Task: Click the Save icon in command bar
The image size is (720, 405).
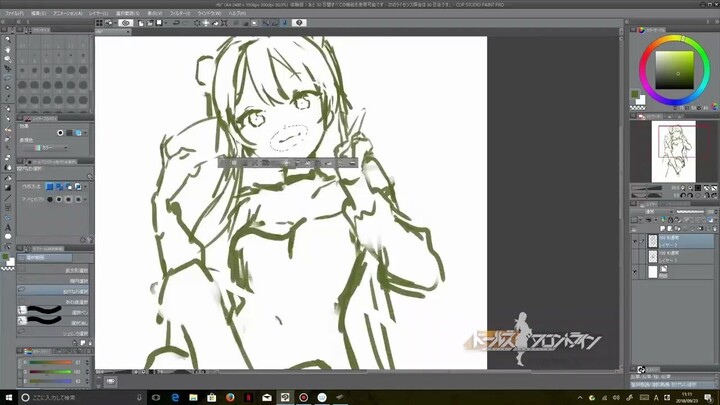Action: click(159, 22)
